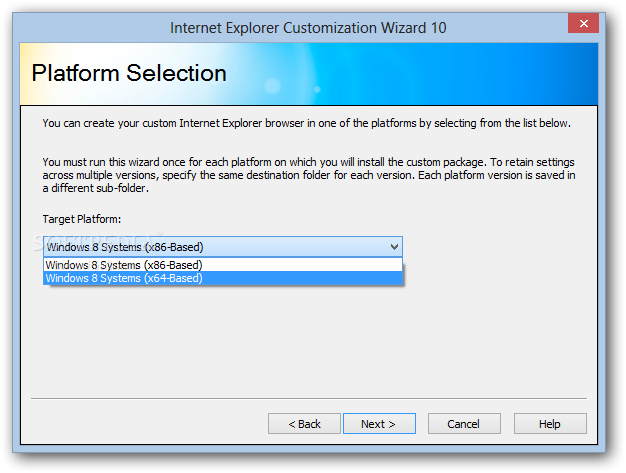Screen dimensions: 626x473
Task: Click the Target Platform: label
Action: click(x=82, y=219)
